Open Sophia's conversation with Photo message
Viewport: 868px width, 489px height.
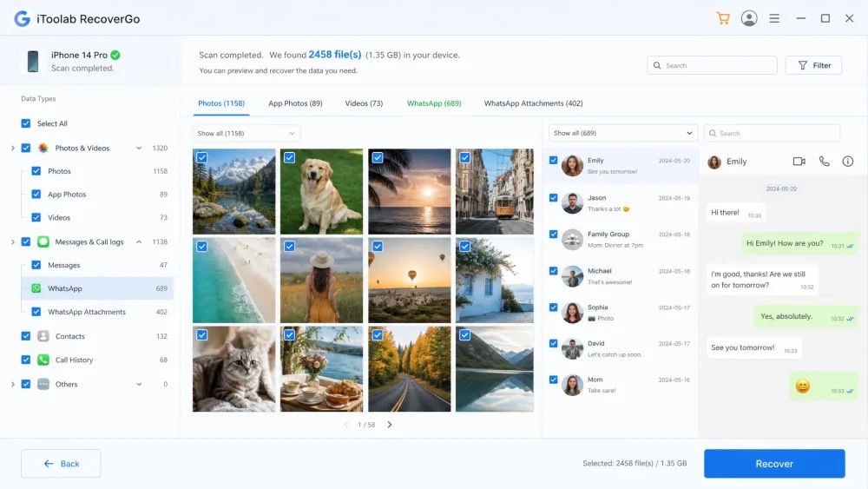click(x=621, y=313)
